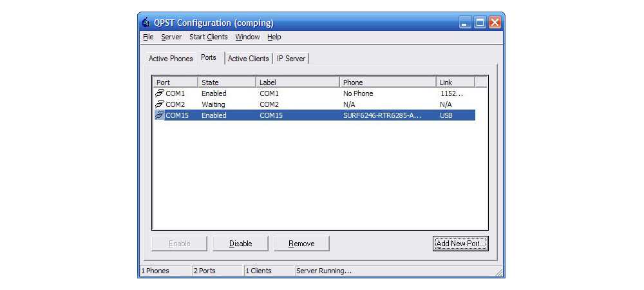
Task: Click the COM1 port icon
Action: point(159,93)
